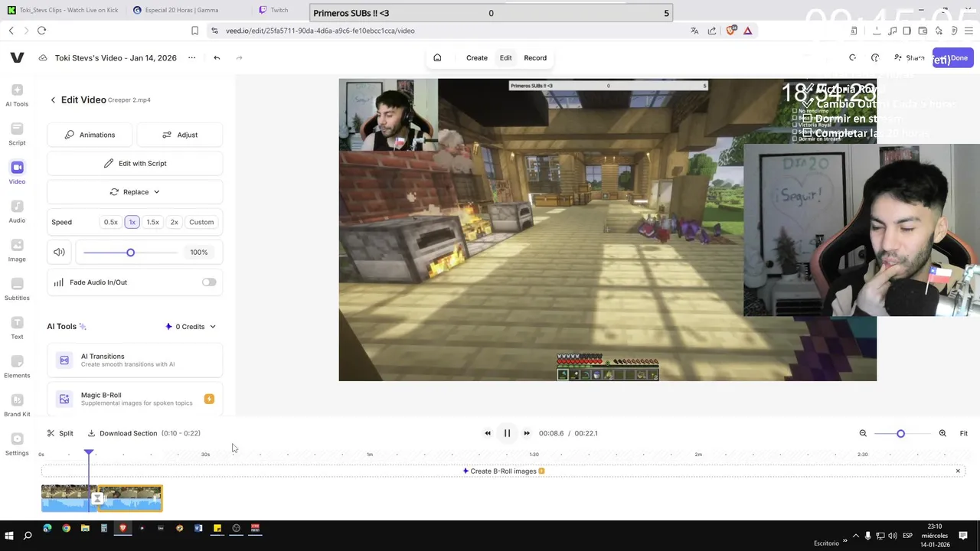Click the browser address bar URL

(x=320, y=31)
